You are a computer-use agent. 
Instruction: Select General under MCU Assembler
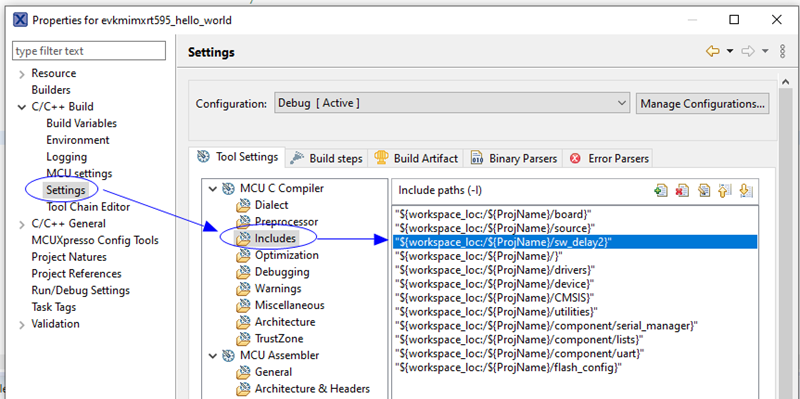click(x=273, y=372)
